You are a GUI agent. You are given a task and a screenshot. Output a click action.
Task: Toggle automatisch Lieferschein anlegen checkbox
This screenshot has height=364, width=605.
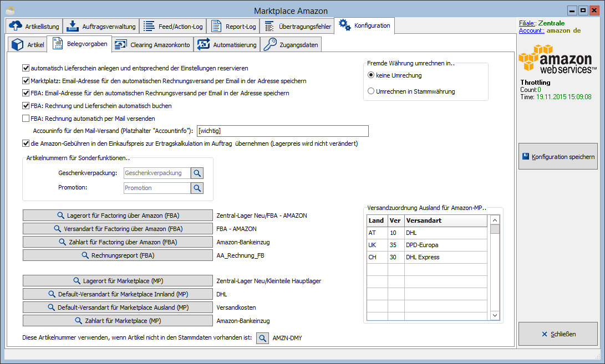coord(26,68)
